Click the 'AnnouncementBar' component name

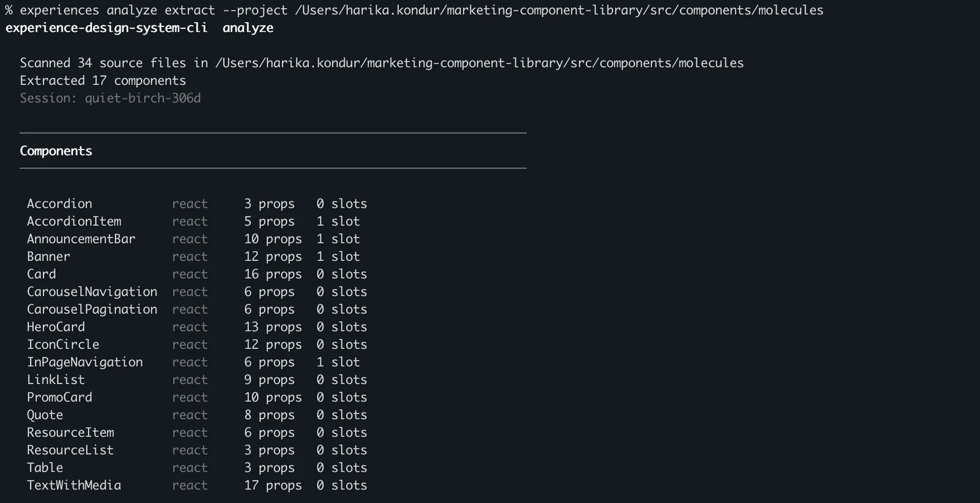81,239
